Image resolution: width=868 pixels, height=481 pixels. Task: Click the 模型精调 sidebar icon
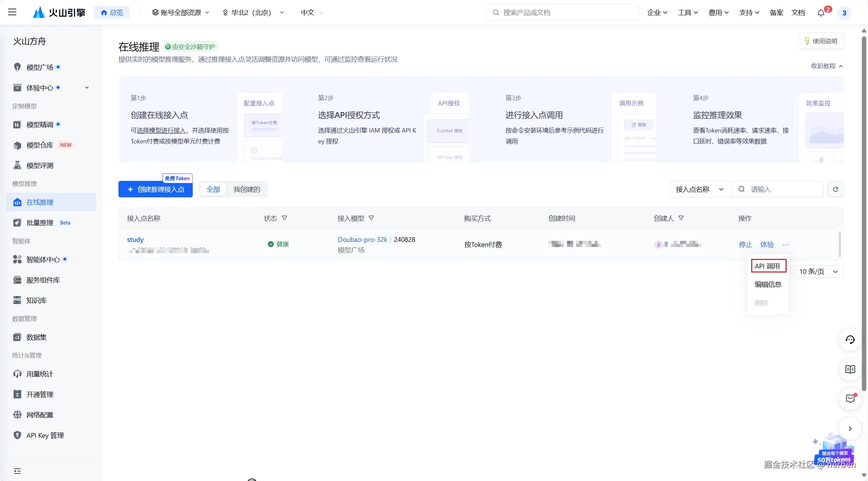click(x=17, y=125)
